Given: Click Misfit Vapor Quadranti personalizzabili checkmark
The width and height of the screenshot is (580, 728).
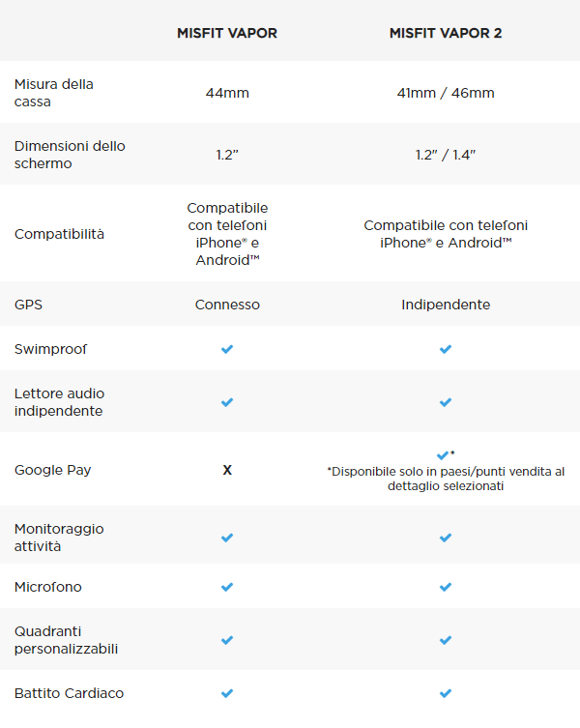Looking at the screenshot, I should (227, 640).
